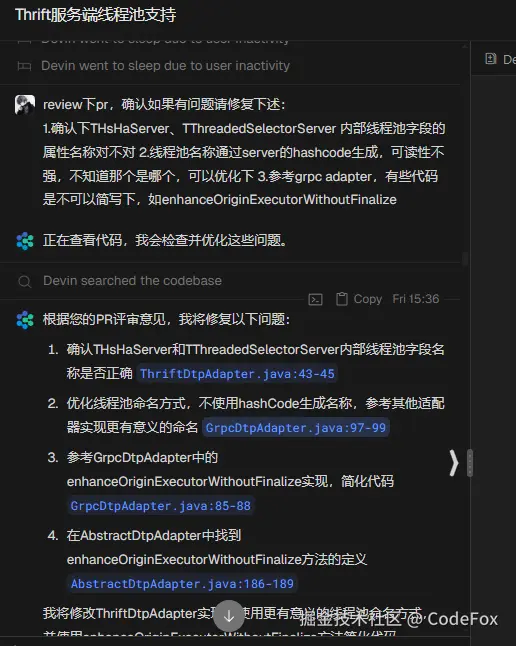
Task: Click the Devin logo next to 根据您的PR评审意见
Action: (x=25, y=320)
